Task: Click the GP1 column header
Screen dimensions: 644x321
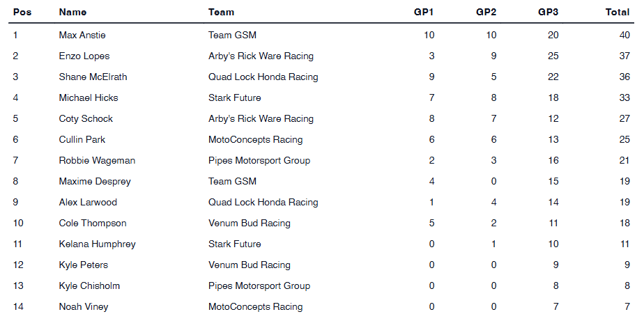Action: [423, 12]
